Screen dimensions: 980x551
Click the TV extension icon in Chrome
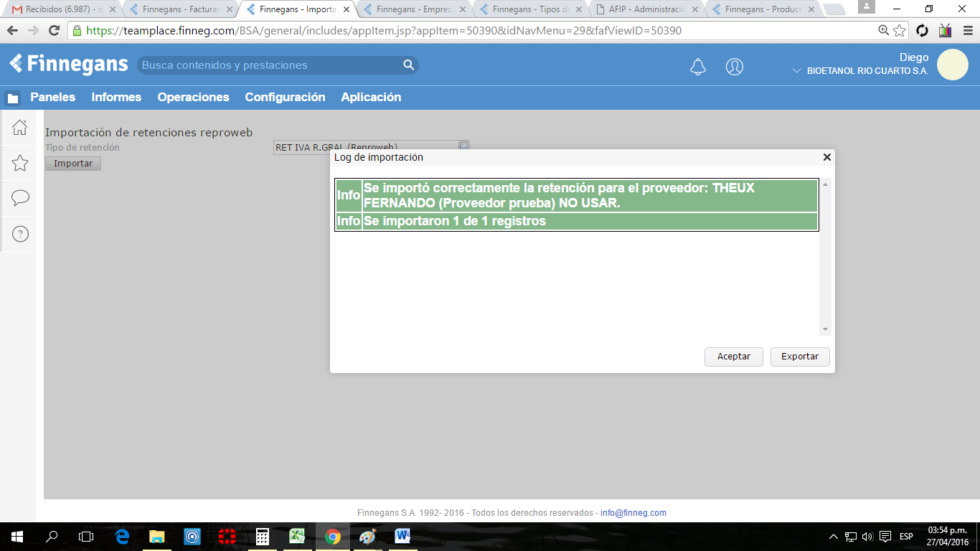click(x=945, y=31)
